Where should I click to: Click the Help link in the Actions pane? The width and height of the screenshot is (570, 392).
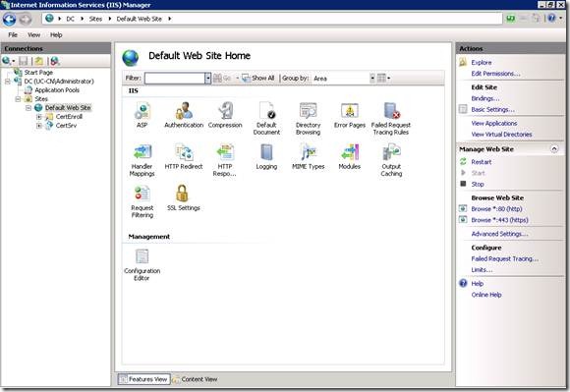pos(477,283)
